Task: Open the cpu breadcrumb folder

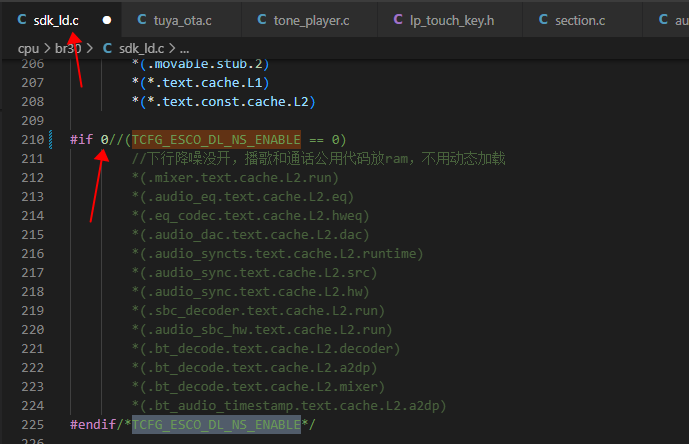Action: click(x=28, y=48)
